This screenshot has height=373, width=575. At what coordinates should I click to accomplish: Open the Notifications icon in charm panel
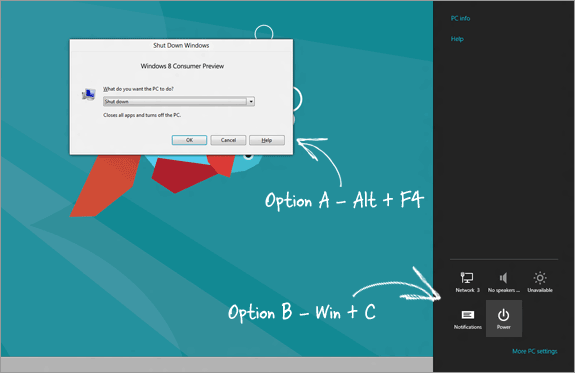click(x=468, y=319)
